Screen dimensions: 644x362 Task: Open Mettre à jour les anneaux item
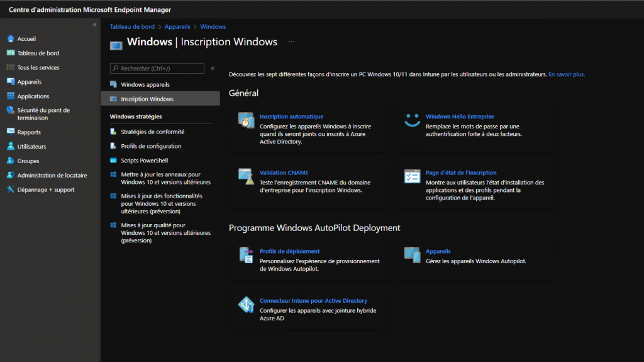165,178
